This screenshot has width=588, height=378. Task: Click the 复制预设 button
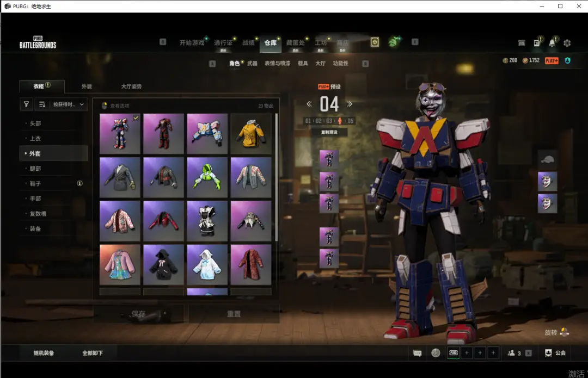[329, 132]
